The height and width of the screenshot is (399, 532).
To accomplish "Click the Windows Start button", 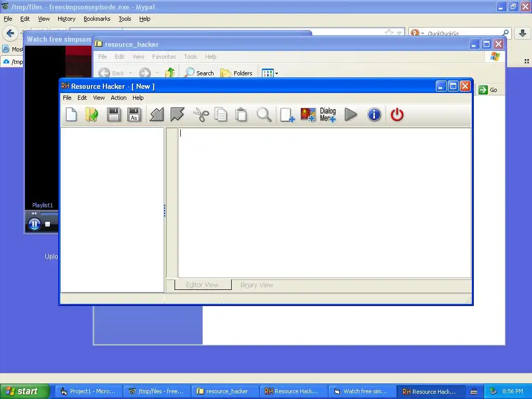I will point(25,391).
